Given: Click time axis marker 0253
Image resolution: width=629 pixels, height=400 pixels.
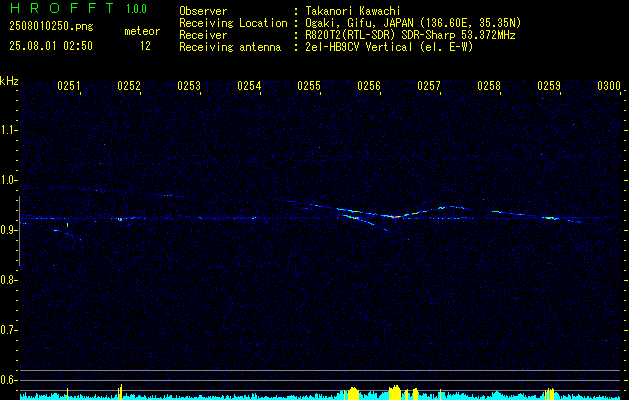Looking at the screenshot, I should tap(189, 86).
